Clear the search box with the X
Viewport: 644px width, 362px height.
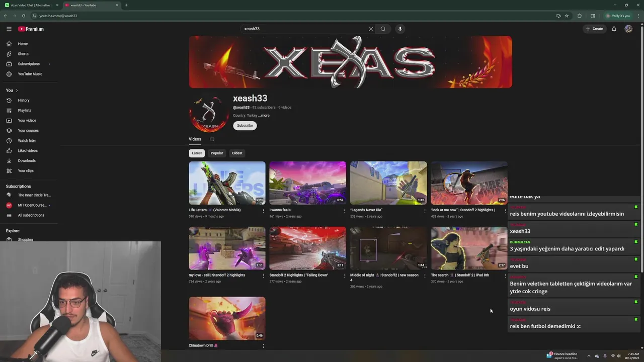pyautogui.click(x=371, y=29)
